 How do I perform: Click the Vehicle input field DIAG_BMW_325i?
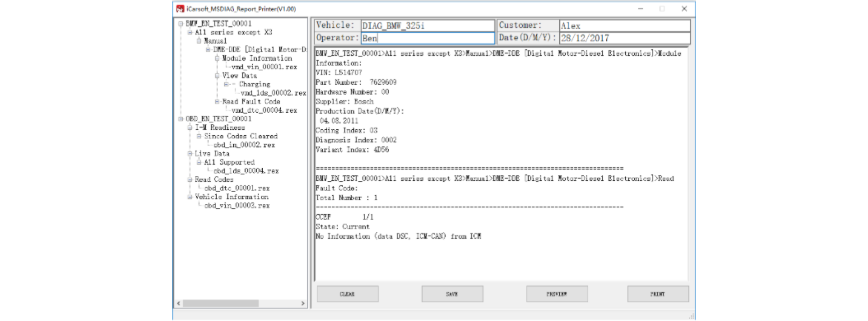click(x=427, y=25)
